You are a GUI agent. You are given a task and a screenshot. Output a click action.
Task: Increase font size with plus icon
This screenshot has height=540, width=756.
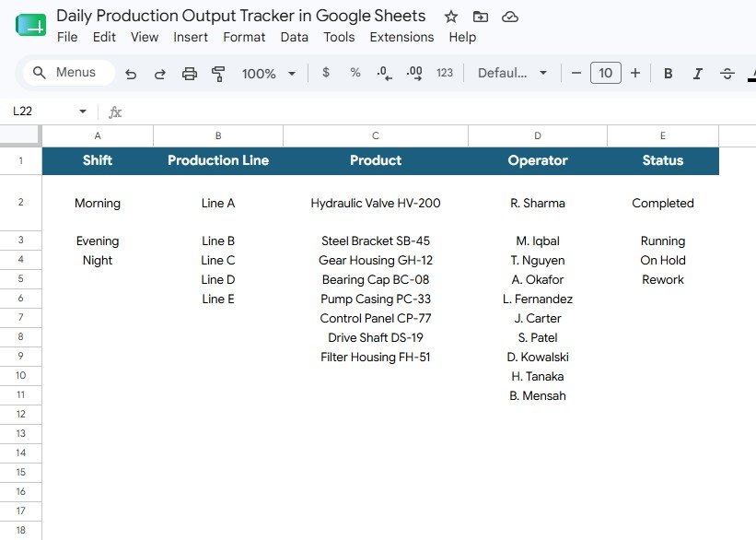[x=635, y=73]
